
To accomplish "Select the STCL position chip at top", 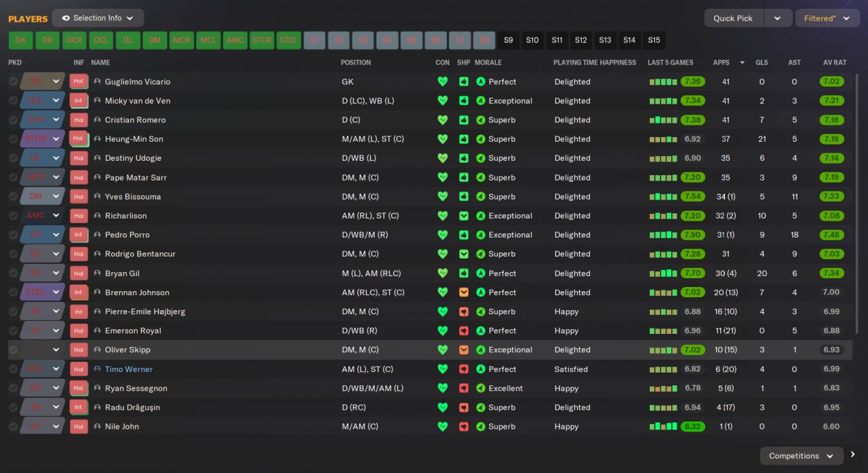I will 289,40.
